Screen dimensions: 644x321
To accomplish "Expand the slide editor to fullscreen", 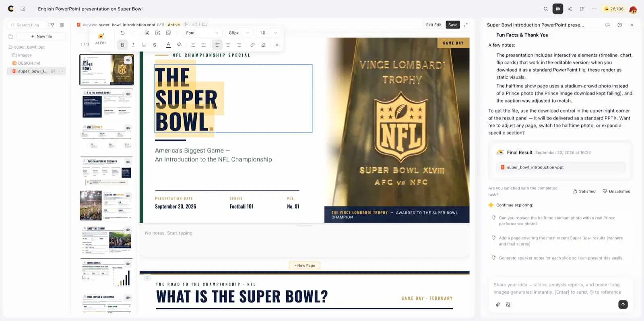I will point(466,25).
